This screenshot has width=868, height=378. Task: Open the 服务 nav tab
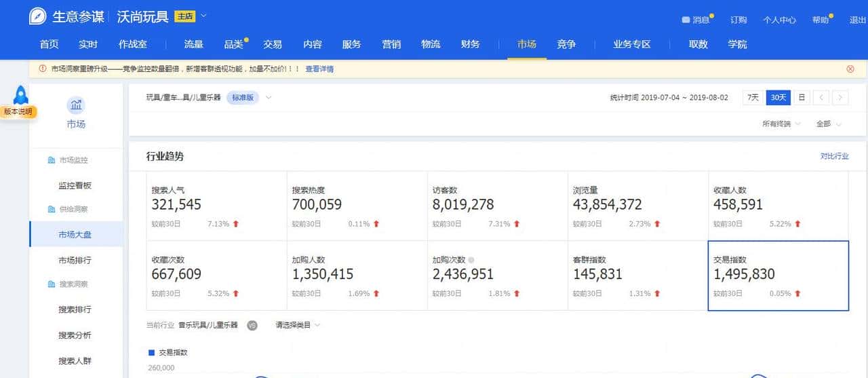[352, 44]
